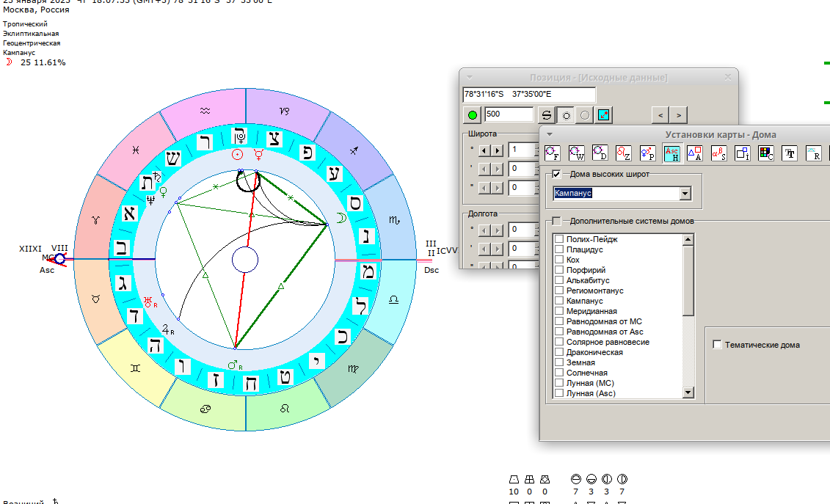Click the green circle button in Позиция
Image resolution: width=830 pixels, height=504 pixels.
pyautogui.click(x=472, y=115)
